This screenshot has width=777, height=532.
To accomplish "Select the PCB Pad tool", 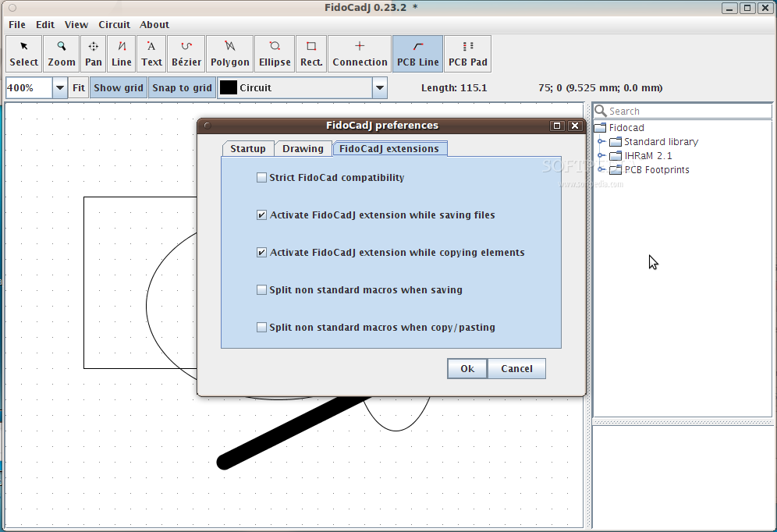I will coord(468,54).
